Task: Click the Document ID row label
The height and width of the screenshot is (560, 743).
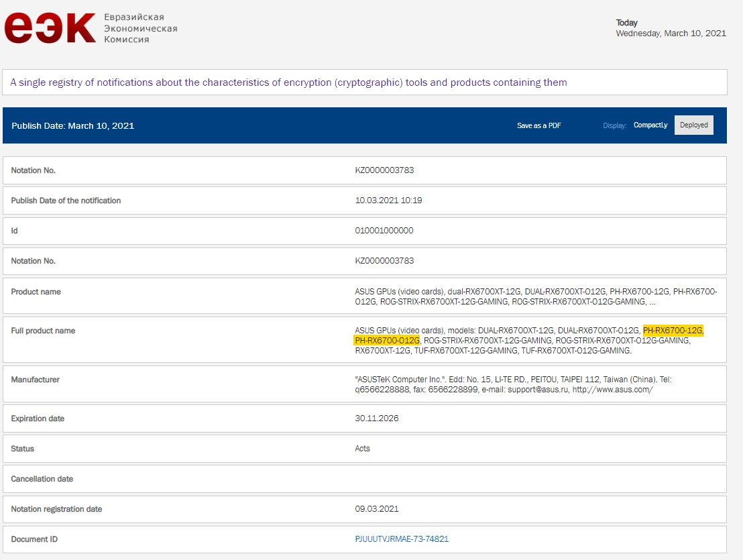Action: tap(34, 539)
